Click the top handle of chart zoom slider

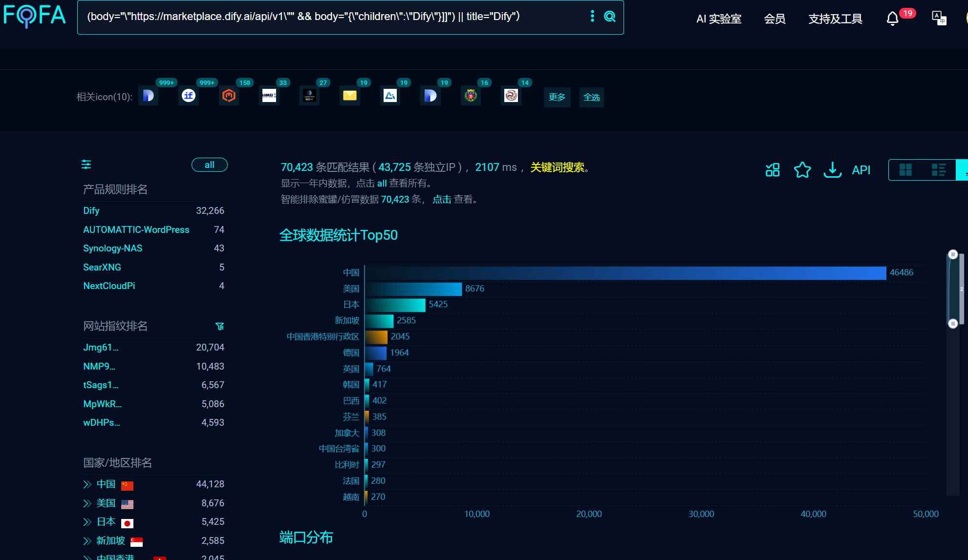click(952, 254)
